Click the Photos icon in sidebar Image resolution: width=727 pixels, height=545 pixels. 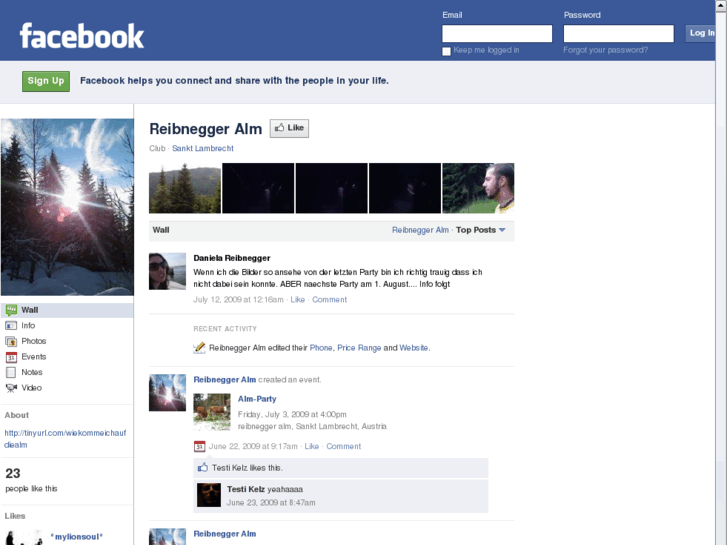coord(11,341)
